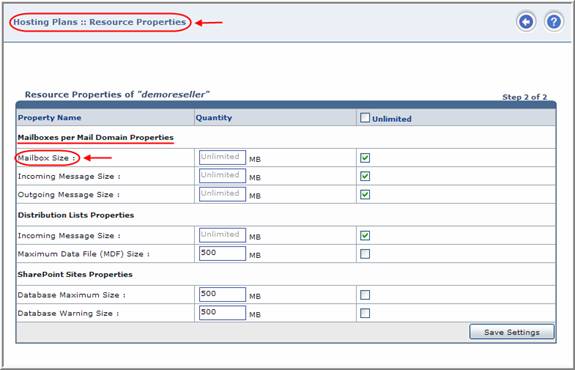The width and height of the screenshot is (575, 370).
Task: Click the Hosting Plans :: Resource Properties title
Action: 100,22
